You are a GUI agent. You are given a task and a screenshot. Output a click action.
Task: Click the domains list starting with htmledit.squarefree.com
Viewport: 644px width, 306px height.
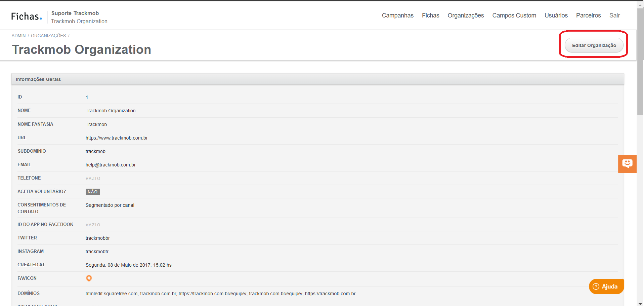pyautogui.click(x=220, y=294)
